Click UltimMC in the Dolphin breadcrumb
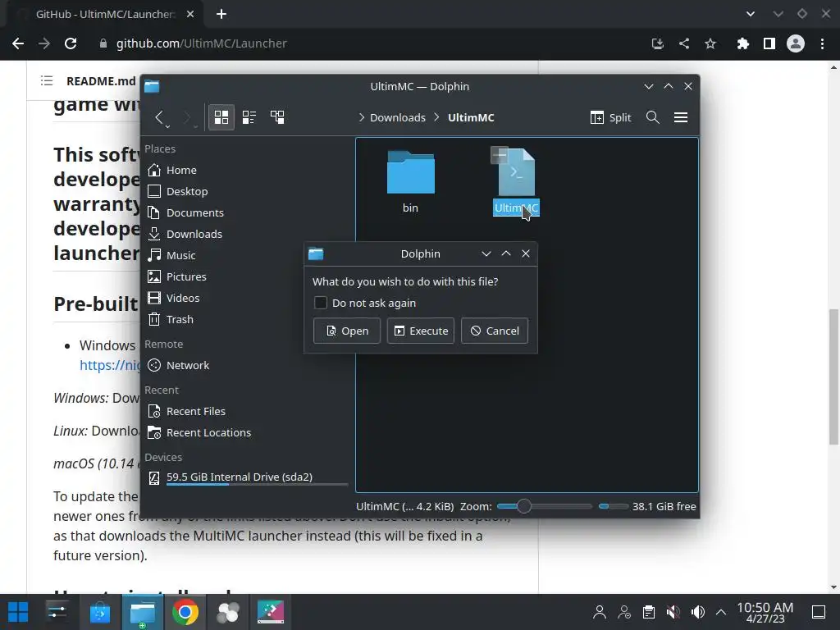 pos(471,117)
